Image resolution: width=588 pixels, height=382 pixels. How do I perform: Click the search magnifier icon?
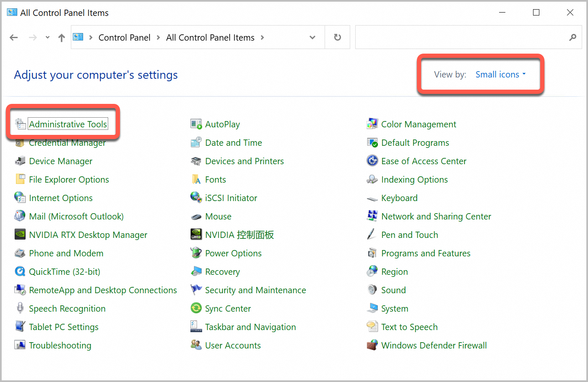coord(573,37)
